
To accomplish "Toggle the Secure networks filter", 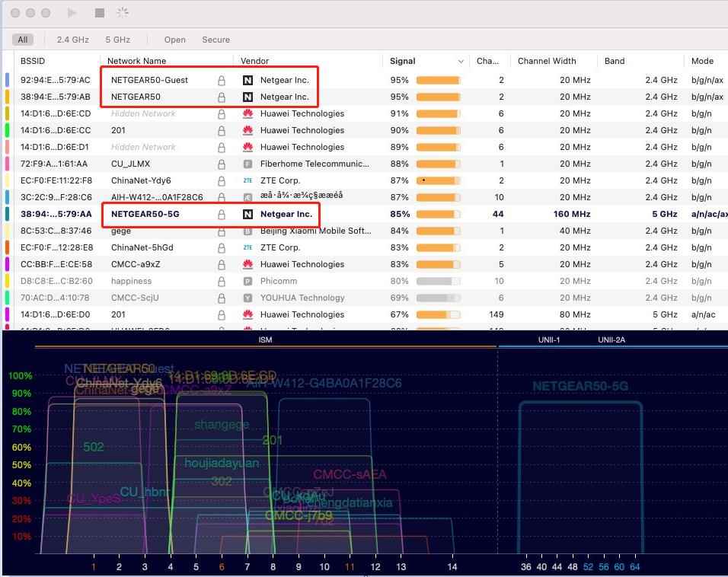I will pos(216,40).
